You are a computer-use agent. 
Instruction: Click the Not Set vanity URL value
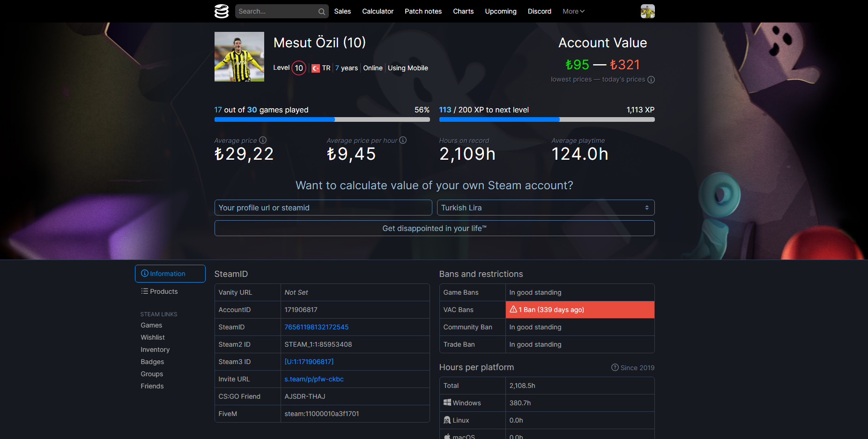tap(296, 292)
